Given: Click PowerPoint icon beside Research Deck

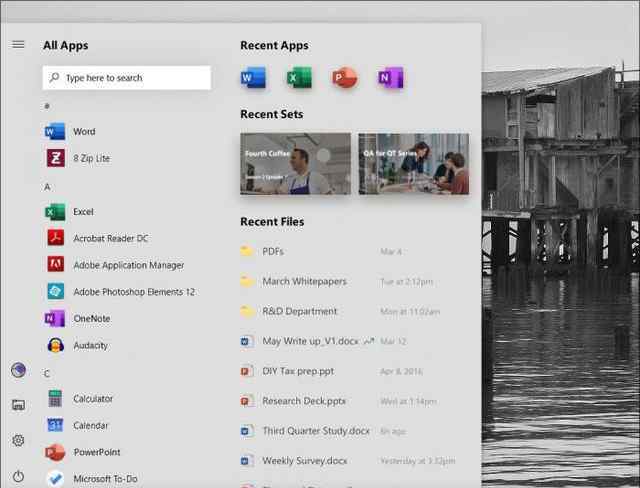Looking at the screenshot, I should point(247,401).
